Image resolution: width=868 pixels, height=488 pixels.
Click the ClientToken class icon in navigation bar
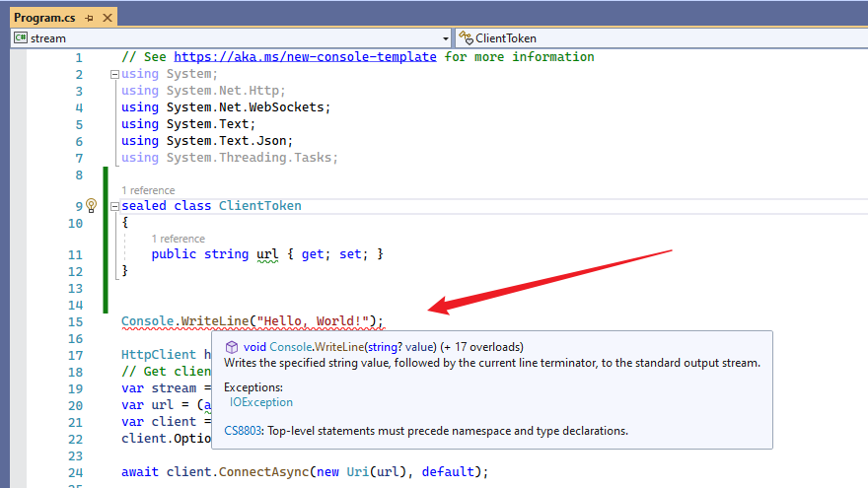[465, 38]
